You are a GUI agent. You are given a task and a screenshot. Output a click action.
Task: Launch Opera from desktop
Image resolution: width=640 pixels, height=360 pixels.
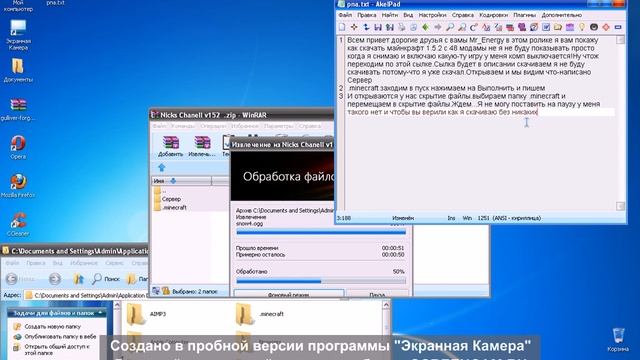coord(18,147)
